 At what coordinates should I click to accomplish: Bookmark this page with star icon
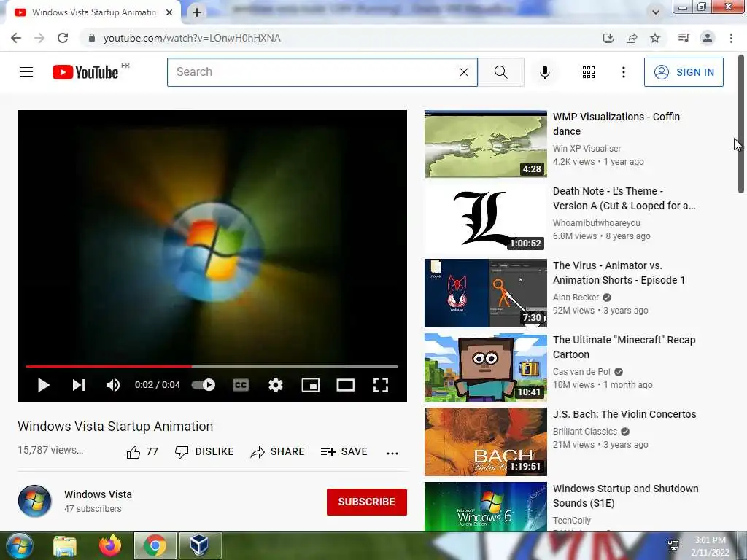(655, 38)
